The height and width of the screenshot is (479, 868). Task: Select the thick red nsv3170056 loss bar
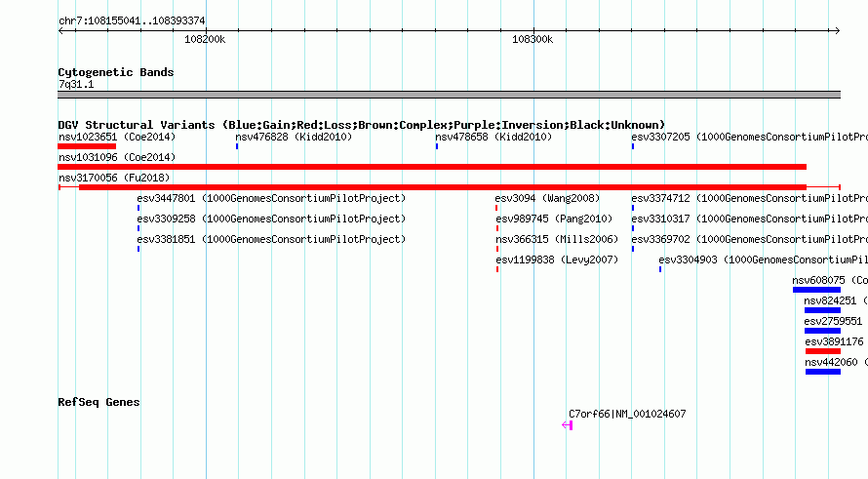pos(443,187)
